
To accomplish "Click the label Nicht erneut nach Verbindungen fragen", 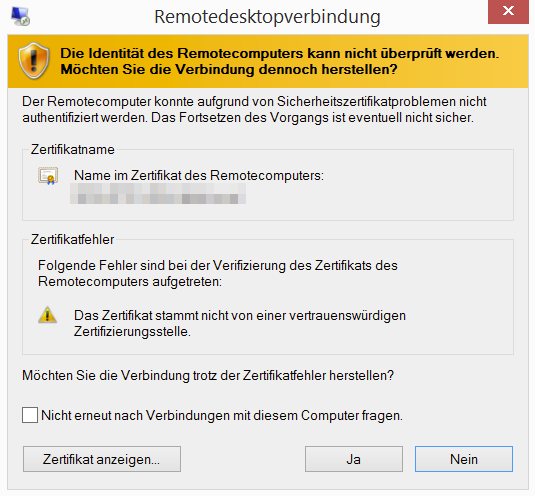I will tap(222, 415).
